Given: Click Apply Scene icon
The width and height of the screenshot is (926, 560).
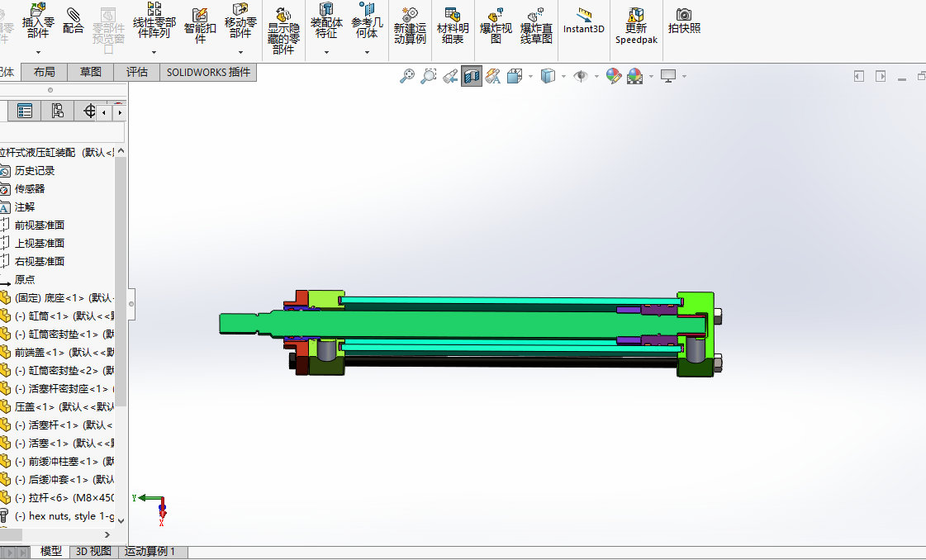Looking at the screenshot, I should [635, 76].
